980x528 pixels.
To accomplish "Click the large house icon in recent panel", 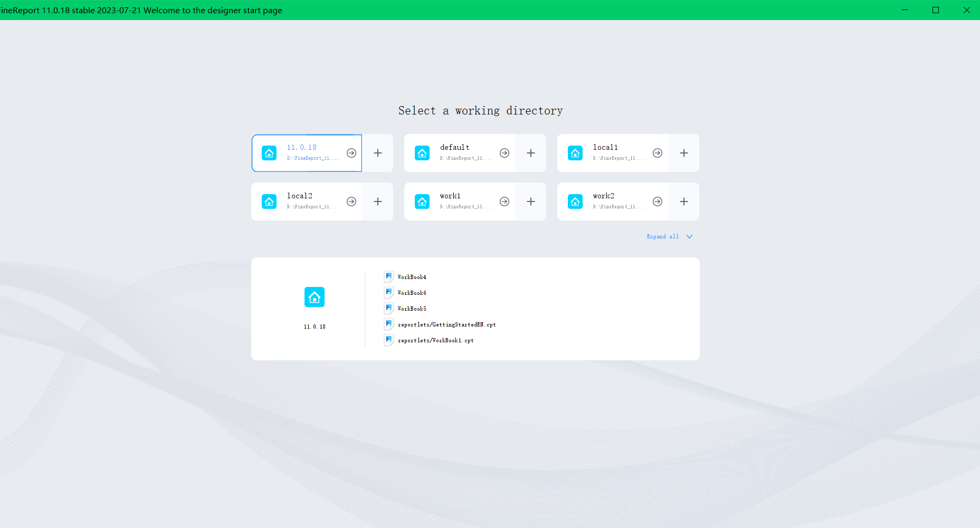I will tap(315, 297).
